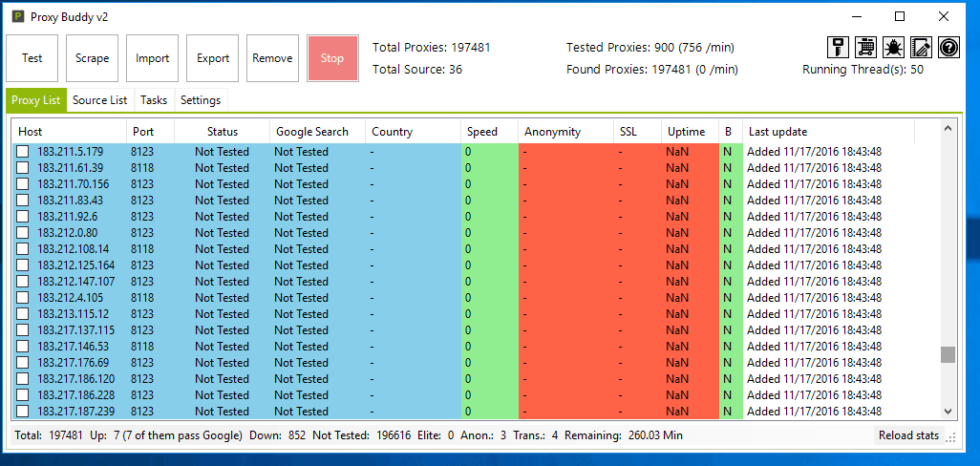Click 'Running Thread(s): 50' label

coord(863,70)
